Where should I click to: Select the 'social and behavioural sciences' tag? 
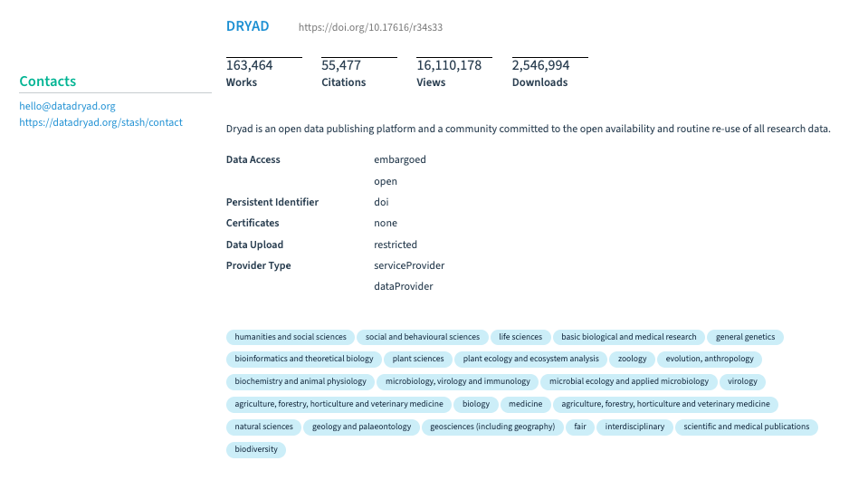coord(423,337)
